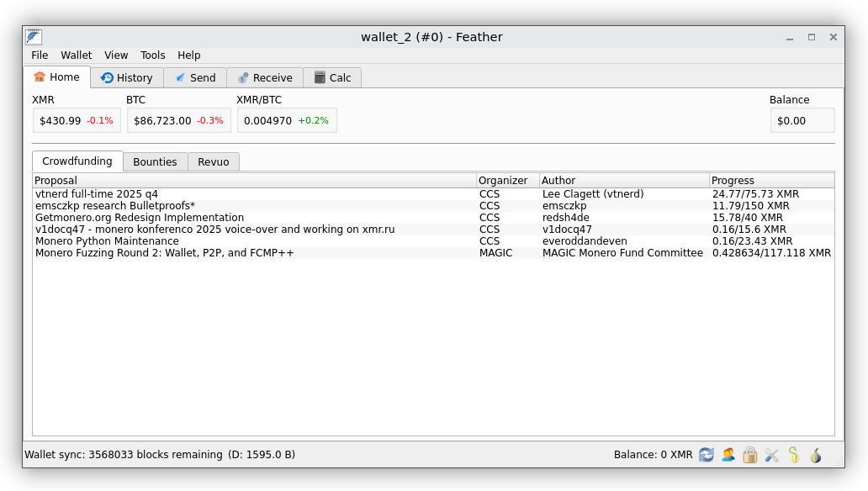Select the Bounties sub-tab
Viewport: 868px width, 491px height.
click(x=155, y=161)
